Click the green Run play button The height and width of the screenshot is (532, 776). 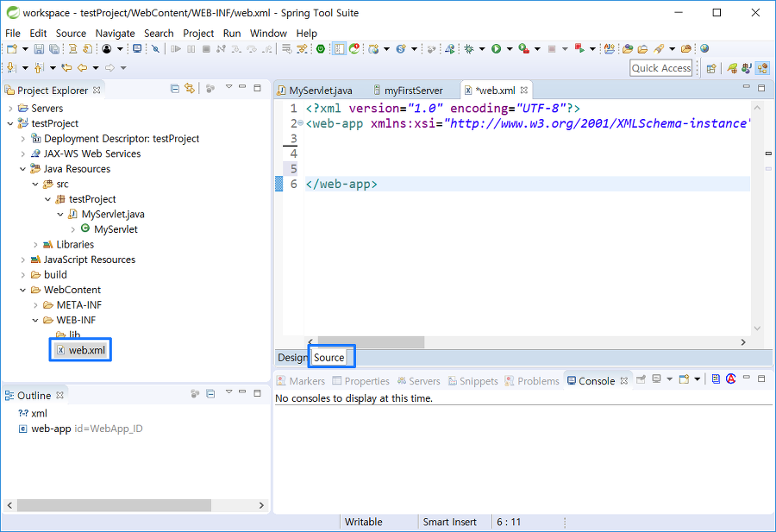[497, 48]
